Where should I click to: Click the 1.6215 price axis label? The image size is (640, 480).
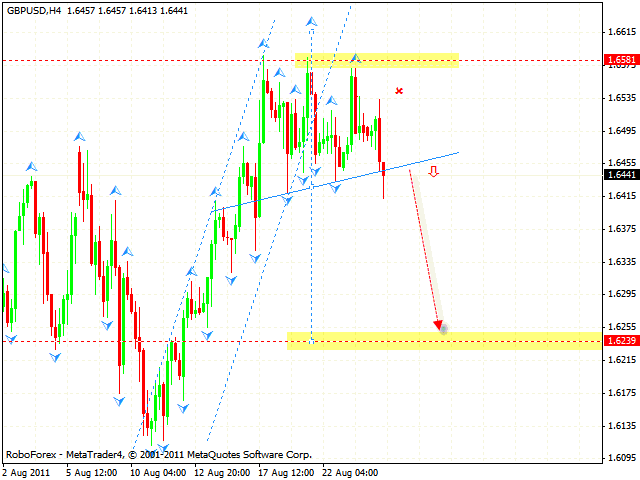click(x=622, y=360)
